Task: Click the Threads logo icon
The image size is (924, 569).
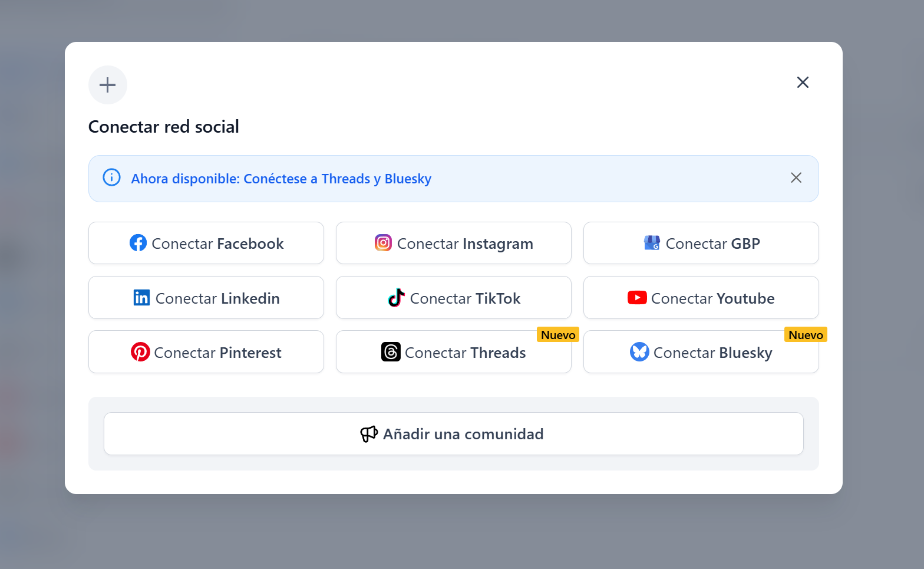Action: (391, 352)
